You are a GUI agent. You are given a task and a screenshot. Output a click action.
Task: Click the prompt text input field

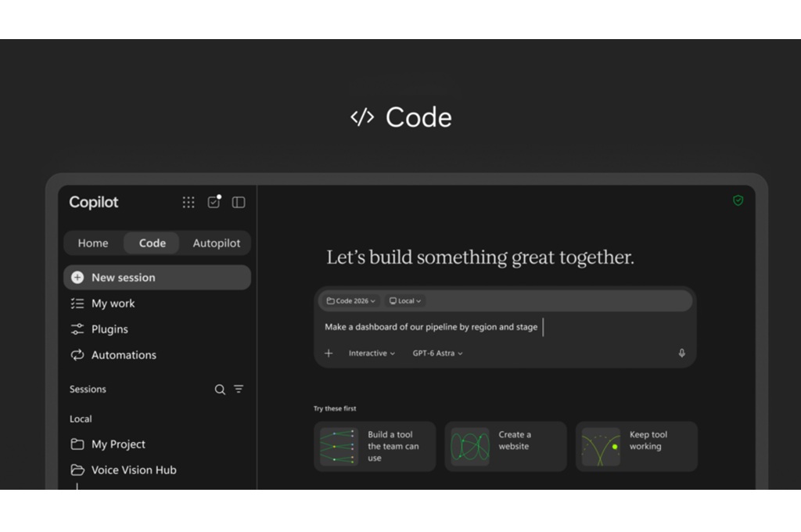click(x=505, y=327)
